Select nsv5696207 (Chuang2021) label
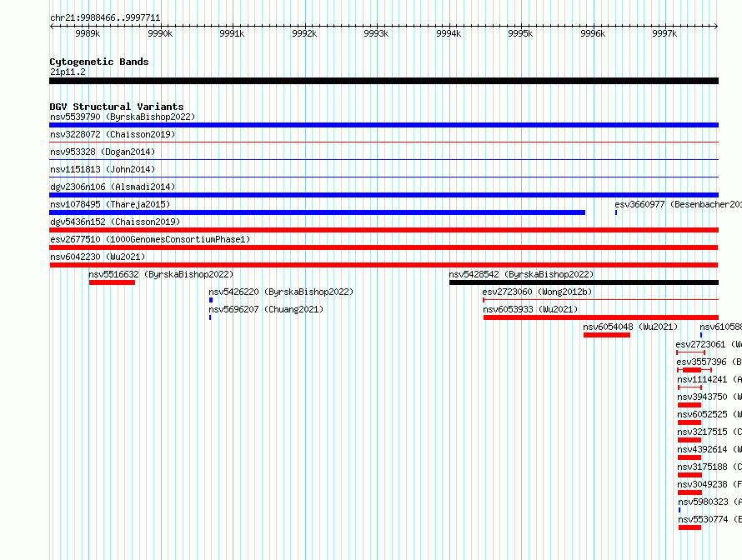The width and height of the screenshot is (742, 560). (266, 309)
